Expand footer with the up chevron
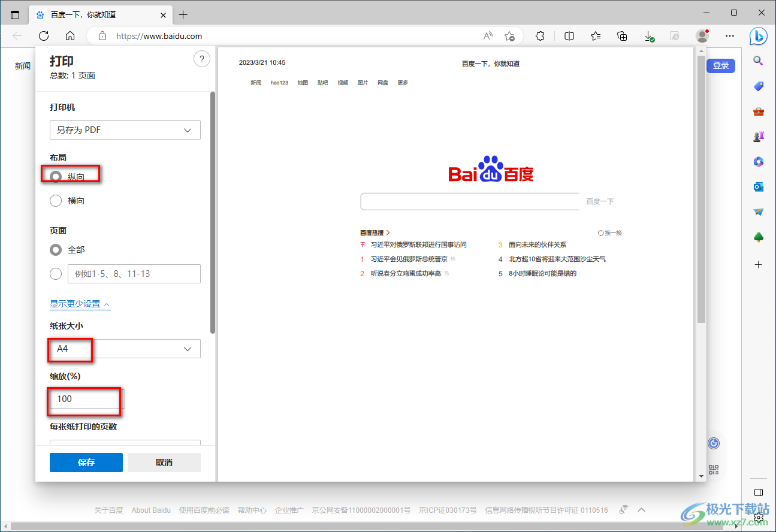This screenshot has width=776, height=532. tap(641, 510)
